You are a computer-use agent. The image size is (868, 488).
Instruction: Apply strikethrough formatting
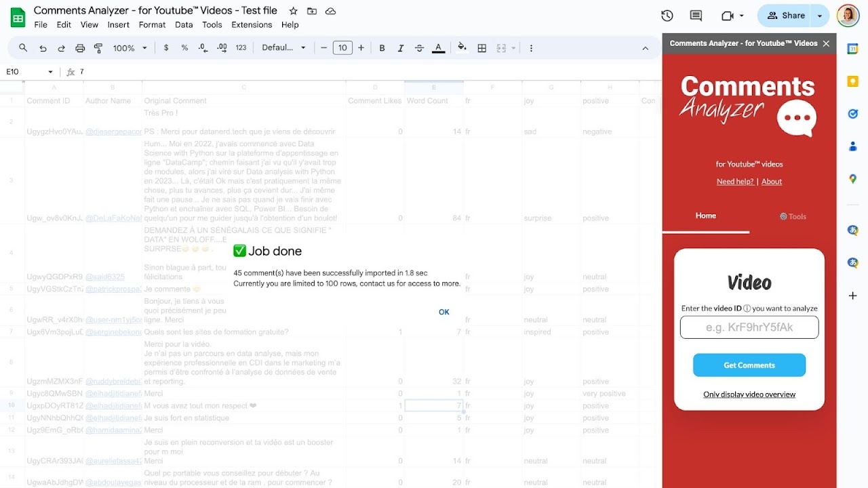point(419,48)
